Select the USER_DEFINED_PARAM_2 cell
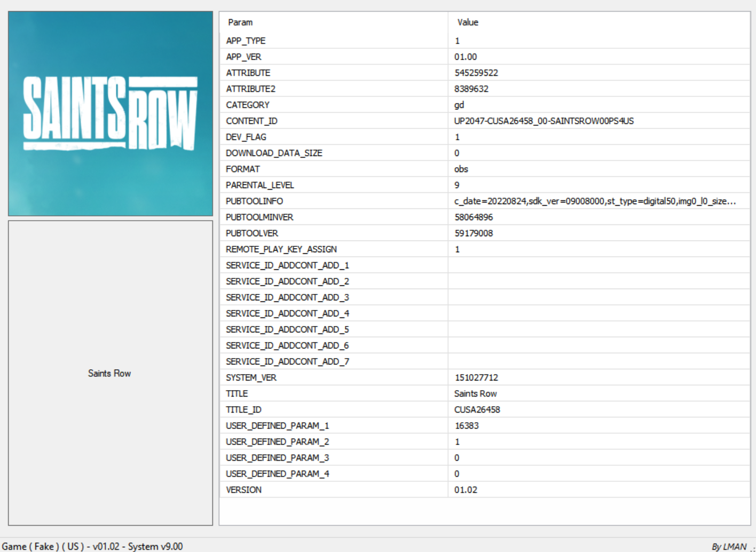The image size is (756, 552). 334,441
